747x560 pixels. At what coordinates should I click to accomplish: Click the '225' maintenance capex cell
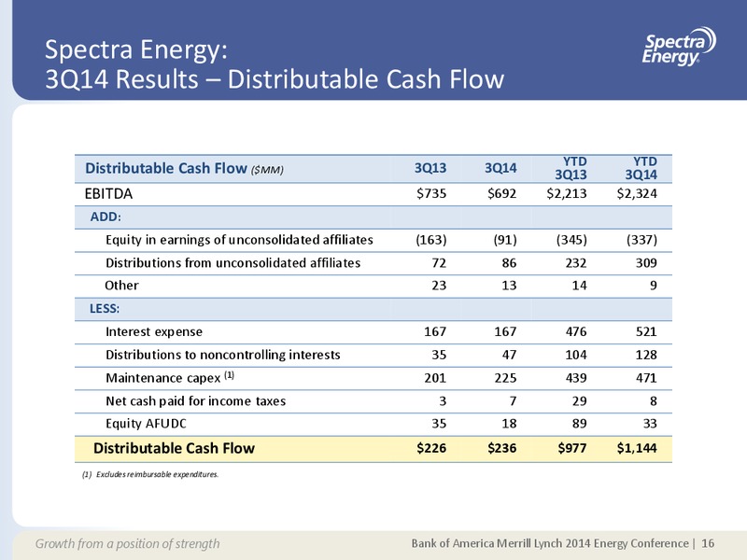click(505, 378)
